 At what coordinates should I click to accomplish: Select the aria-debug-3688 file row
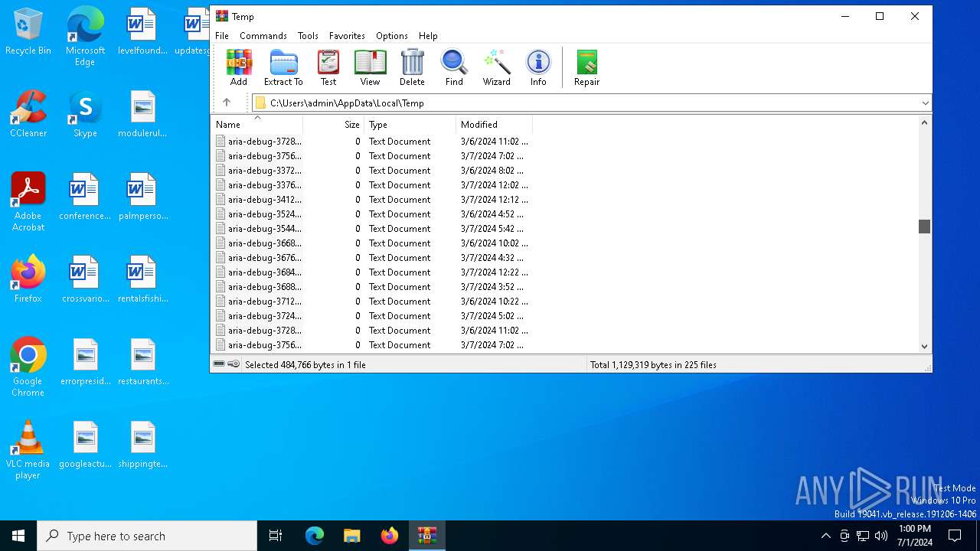372,287
